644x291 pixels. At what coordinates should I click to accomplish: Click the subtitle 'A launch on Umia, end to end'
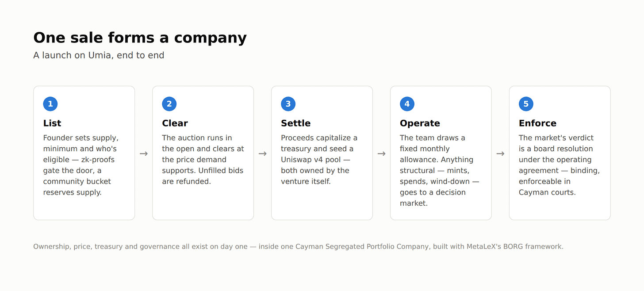[x=99, y=55]
